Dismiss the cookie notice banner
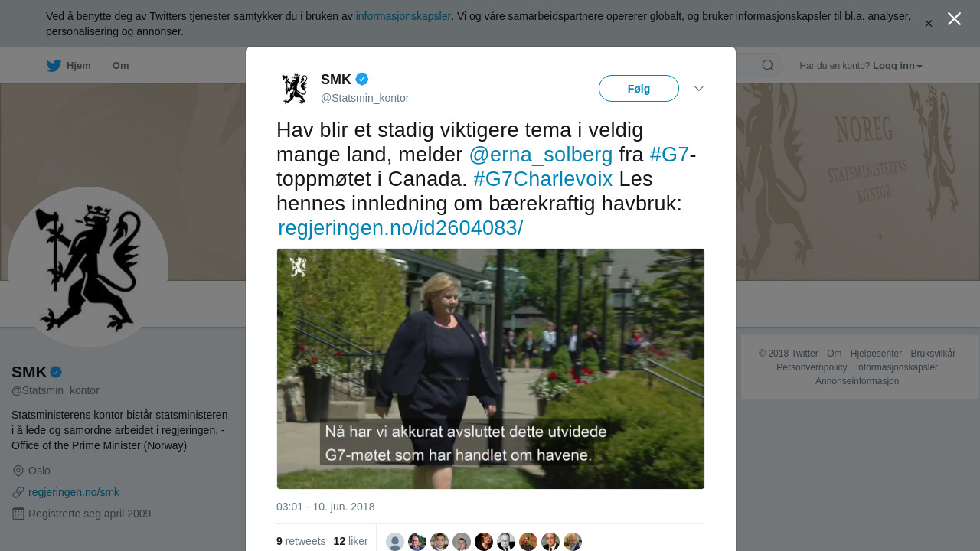980x551 pixels. pyautogui.click(x=928, y=24)
